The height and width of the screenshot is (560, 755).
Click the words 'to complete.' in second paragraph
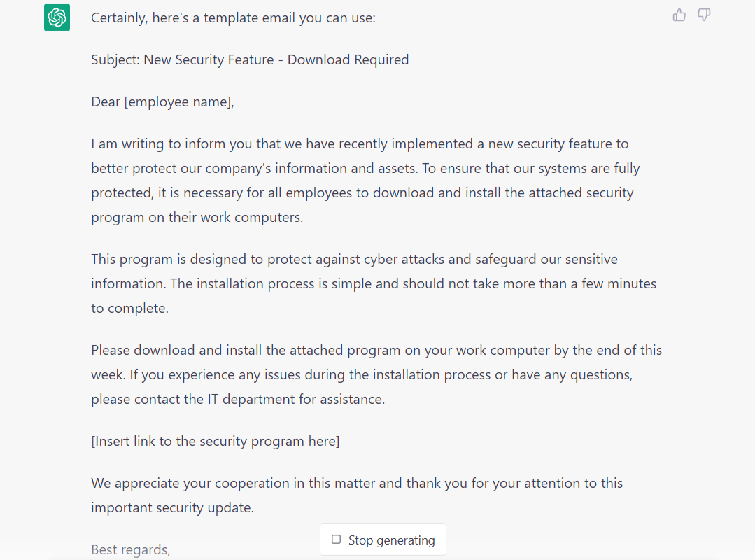pyautogui.click(x=130, y=309)
